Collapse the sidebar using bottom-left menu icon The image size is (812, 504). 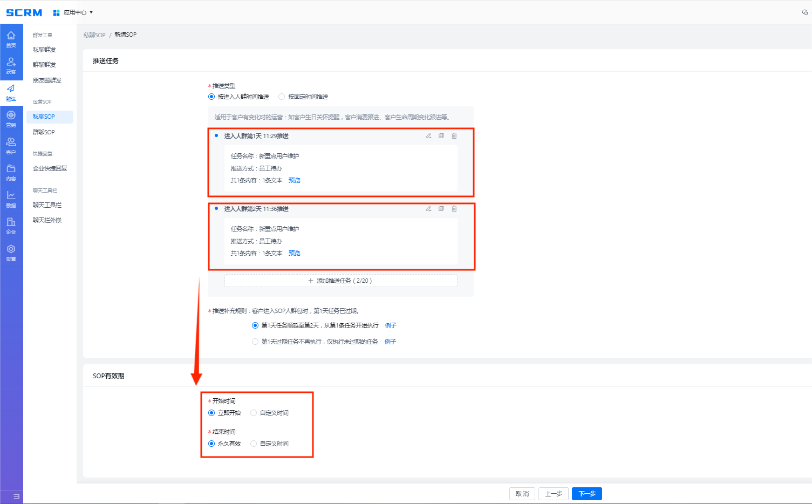click(16, 496)
